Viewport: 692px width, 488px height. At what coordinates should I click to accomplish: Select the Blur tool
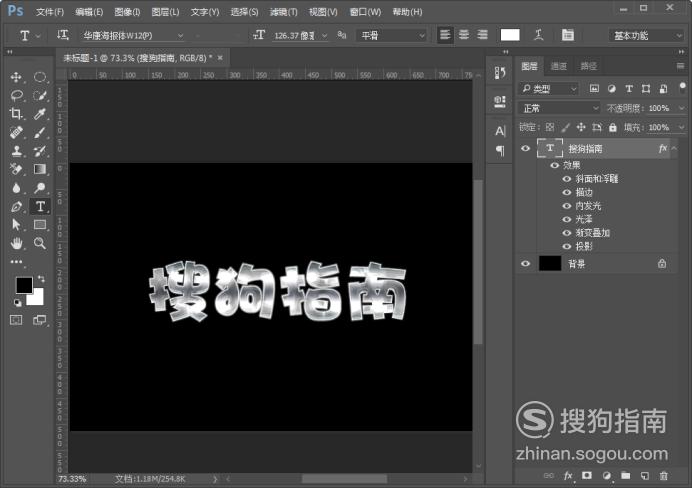[x=16, y=188]
